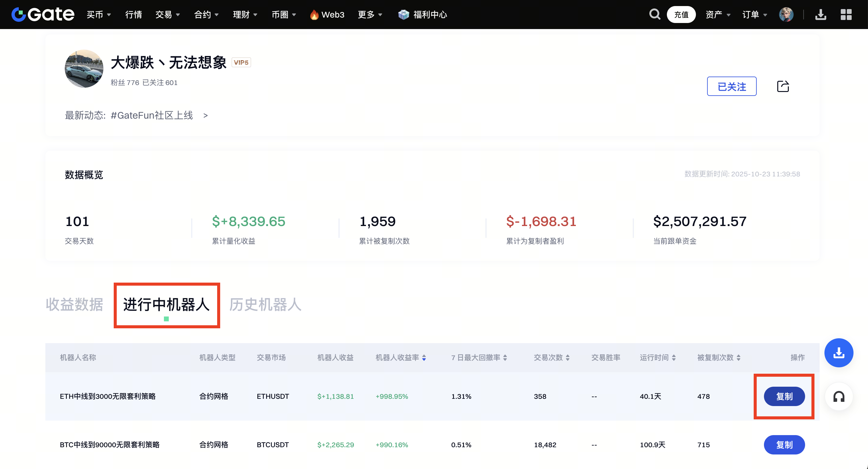Expand the 资产 dropdown menu

[x=718, y=15]
